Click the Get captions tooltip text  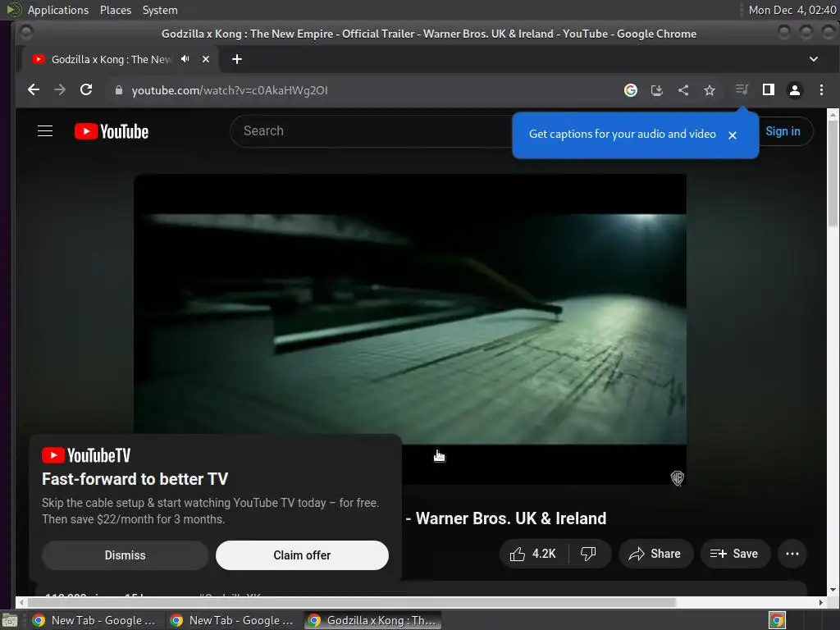point(622,134)
